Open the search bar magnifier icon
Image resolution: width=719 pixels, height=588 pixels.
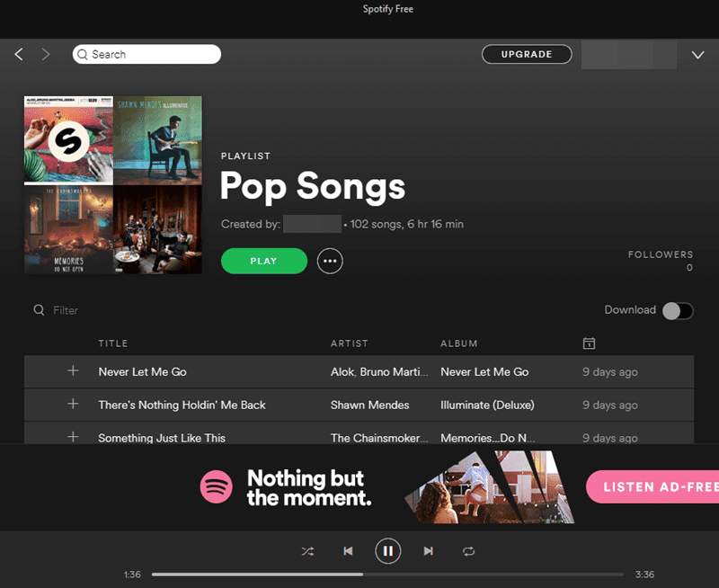tap(83, 54)
